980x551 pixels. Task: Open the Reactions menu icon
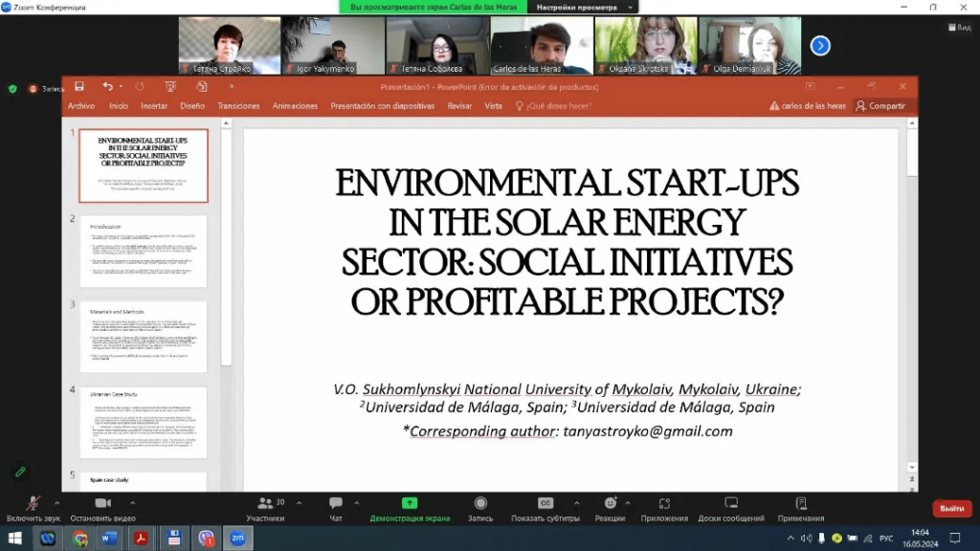coord(610,503)
